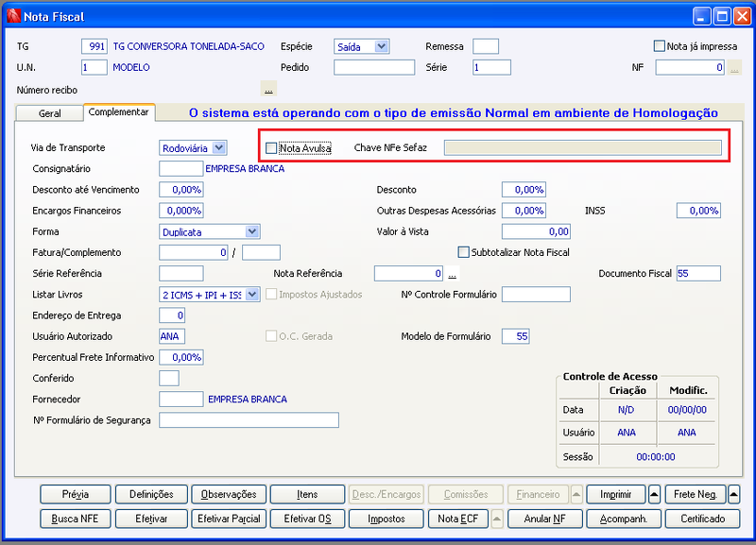This screenshot has width=756, height=545.
Task: Click the Endereço de Entrega field
Action: coord(172,315)
